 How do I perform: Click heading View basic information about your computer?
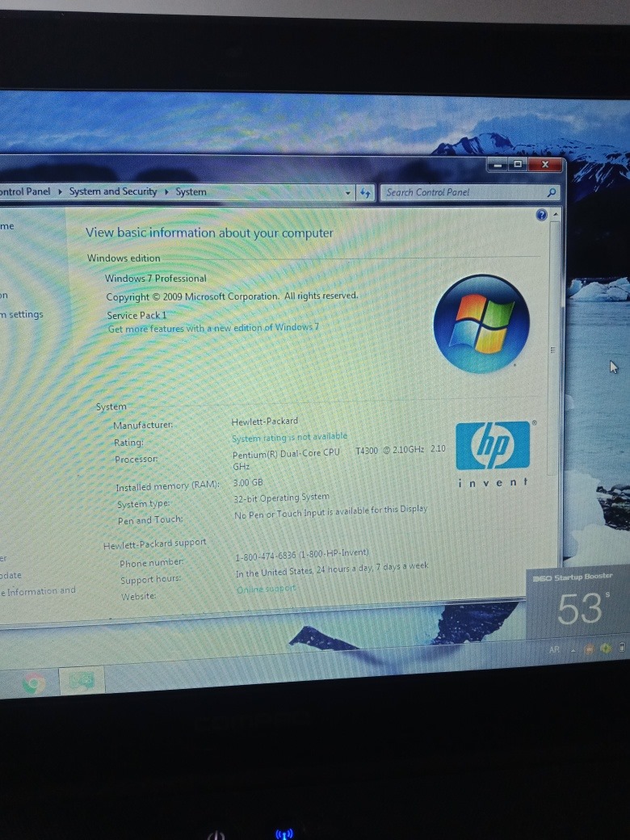(x=209, y=233)
